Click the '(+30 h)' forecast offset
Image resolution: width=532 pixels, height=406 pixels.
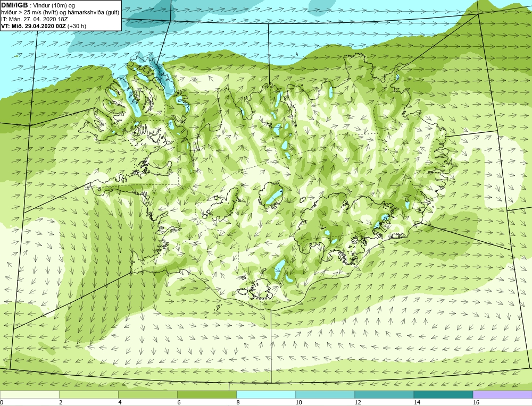(77, 26)
